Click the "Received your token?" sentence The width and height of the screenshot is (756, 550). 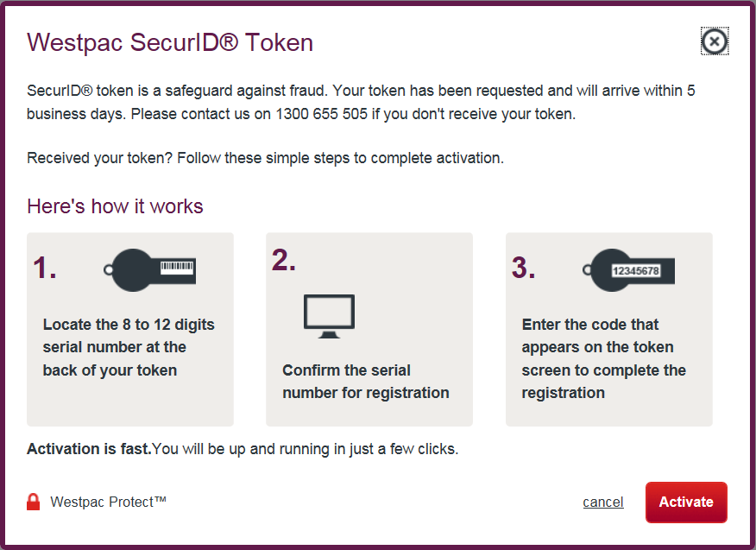pos(265,158)
